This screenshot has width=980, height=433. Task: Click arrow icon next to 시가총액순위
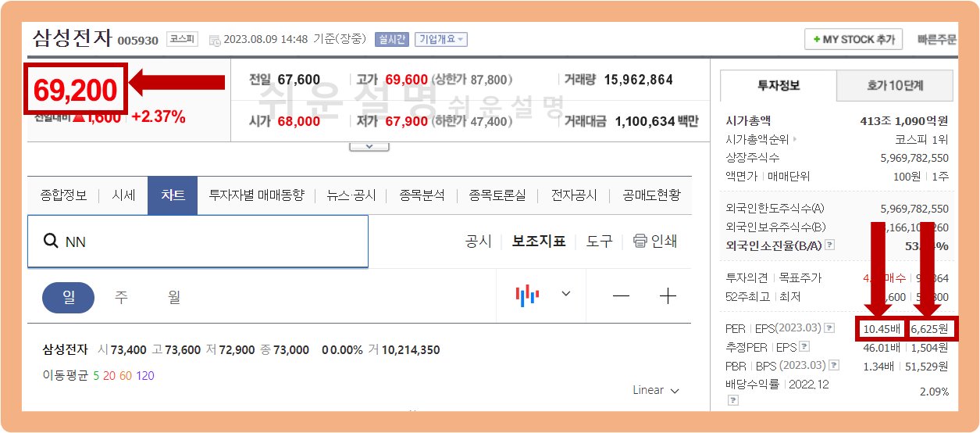[x=796, y=139]
